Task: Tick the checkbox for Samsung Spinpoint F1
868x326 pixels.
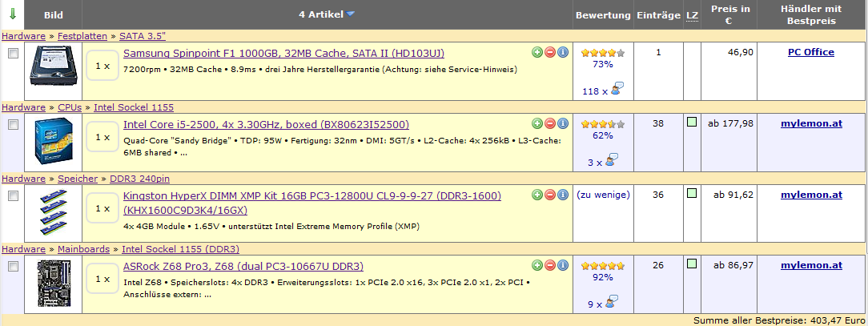Action: click(x=14, y=53)
